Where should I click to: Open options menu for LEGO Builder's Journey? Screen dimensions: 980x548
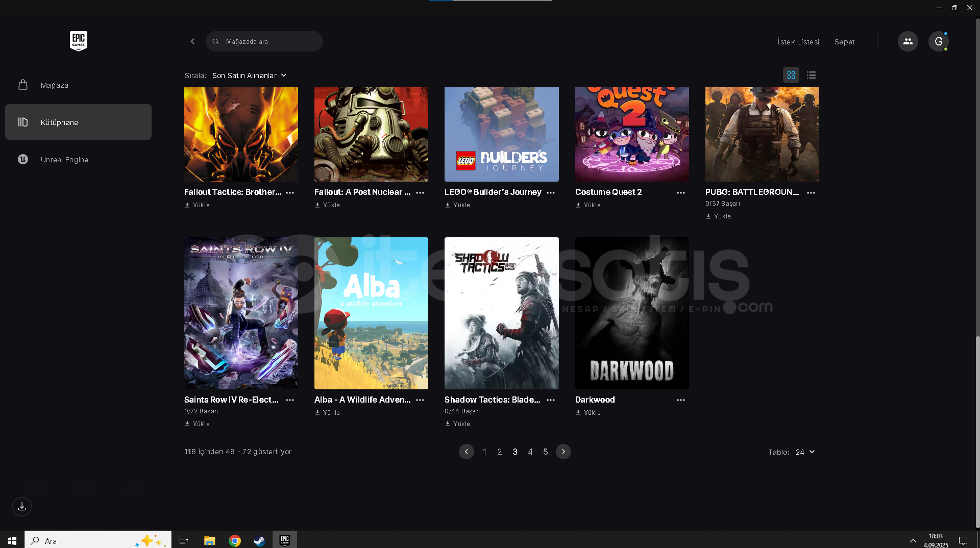click(x=551, y=193)
